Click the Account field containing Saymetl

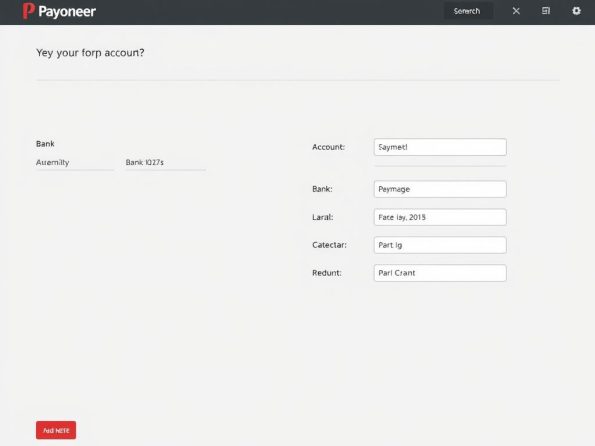440,147
